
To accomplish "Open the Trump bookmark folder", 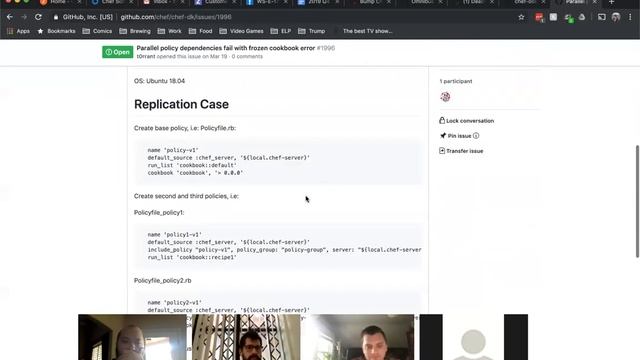I will pyautogui.click(x=312, y=31).
